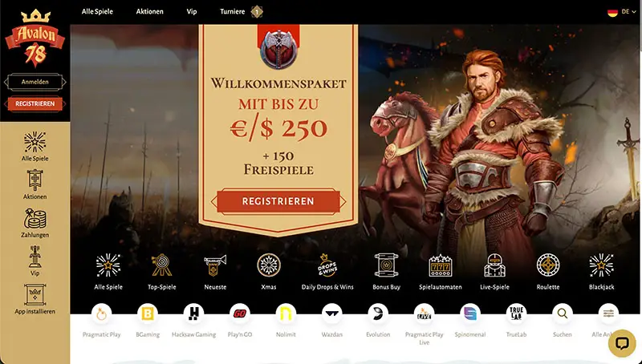
Task: Choose the Hacksaw Gaming provider icon
Action: click(x=193, y=313)
